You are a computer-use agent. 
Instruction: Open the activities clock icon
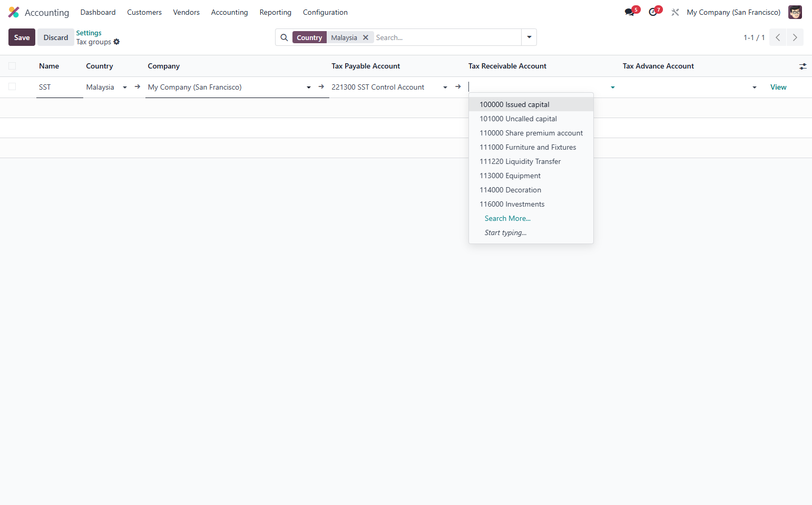point(653,12)
